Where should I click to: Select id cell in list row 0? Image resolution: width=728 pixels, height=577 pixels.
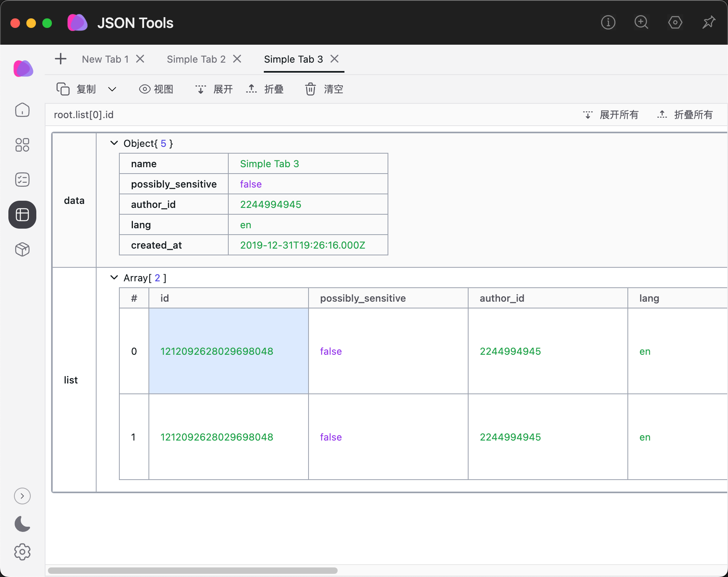point(229,351)
